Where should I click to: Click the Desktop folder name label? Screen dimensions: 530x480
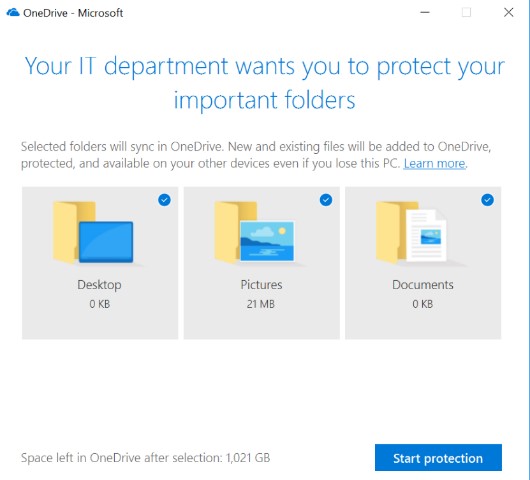click(x=99, y=285)
